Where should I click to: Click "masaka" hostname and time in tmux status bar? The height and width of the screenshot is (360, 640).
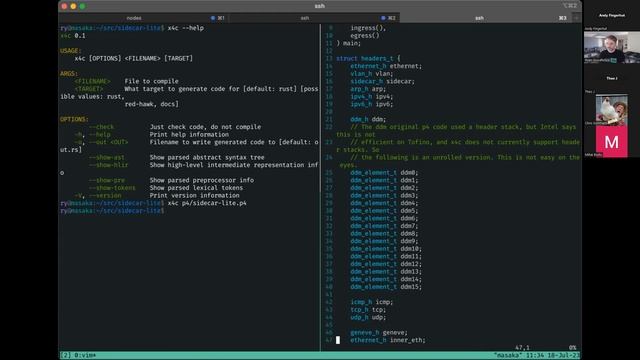coord(537,356)
